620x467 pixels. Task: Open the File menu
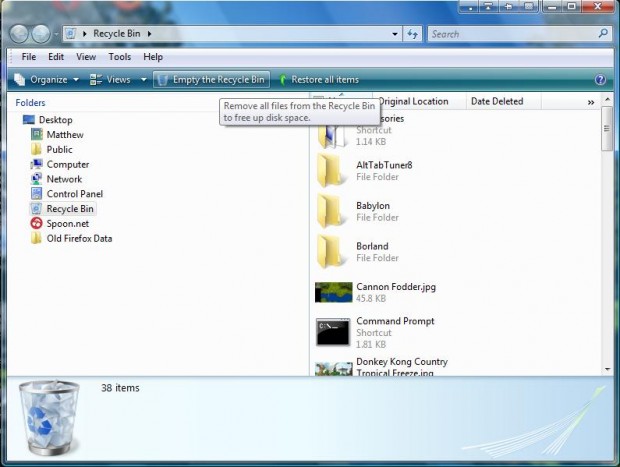(29, 57)
